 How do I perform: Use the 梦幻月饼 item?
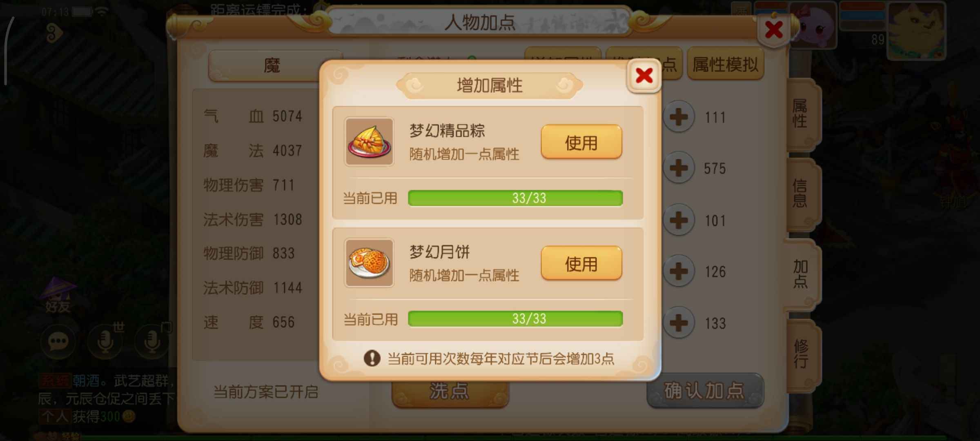click(x=581, y=263)
